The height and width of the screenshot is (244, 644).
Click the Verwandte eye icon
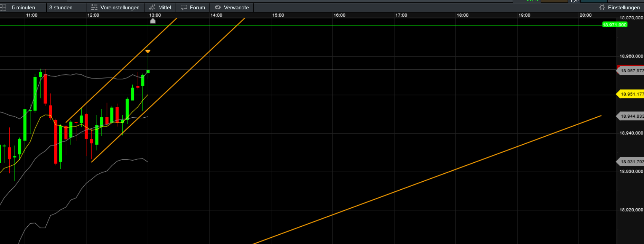tap(217, 7)
